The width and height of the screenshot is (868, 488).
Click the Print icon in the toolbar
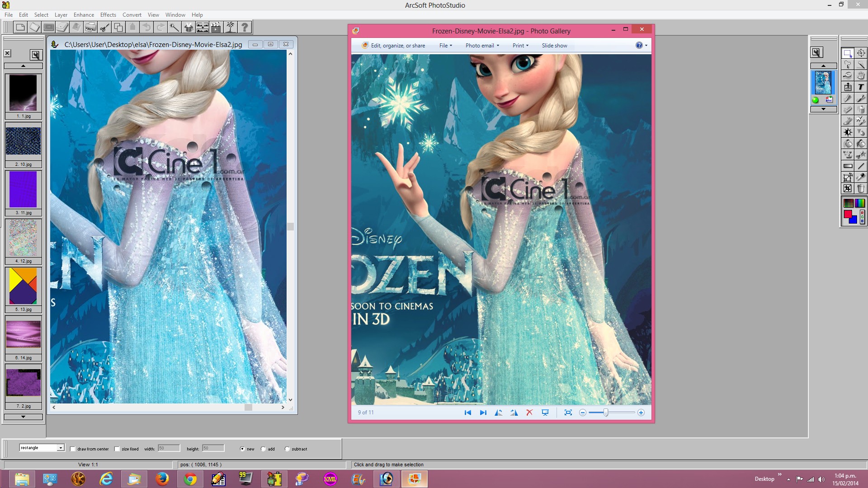point(90,28)
